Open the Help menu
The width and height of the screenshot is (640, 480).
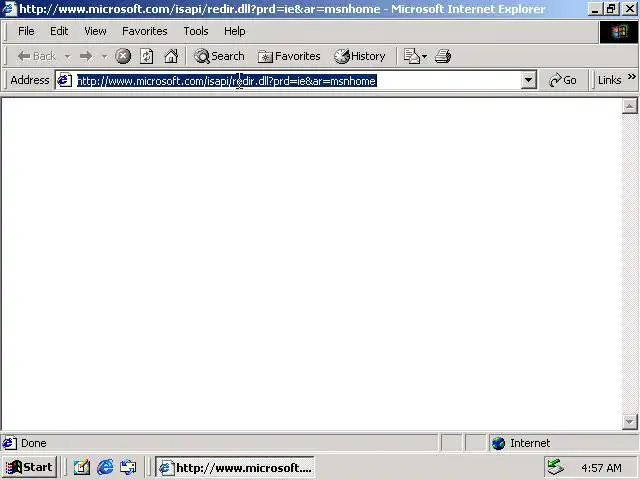pos(235,31)
